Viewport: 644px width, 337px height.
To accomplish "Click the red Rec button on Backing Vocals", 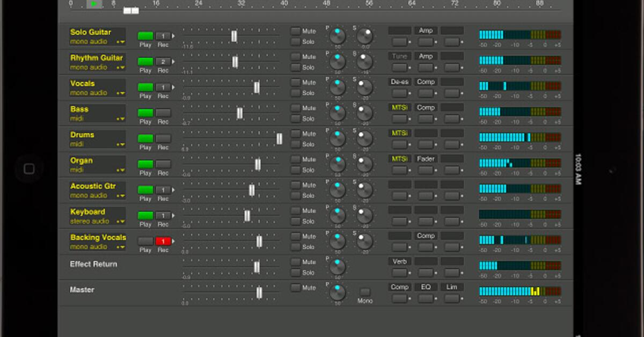I will coord(163,242).
